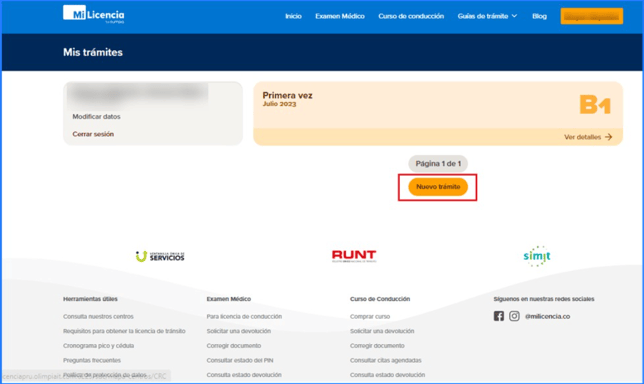
Task: Click the Examen Médico footer heading
Action: pyautogui.click(x=229, y=299)
